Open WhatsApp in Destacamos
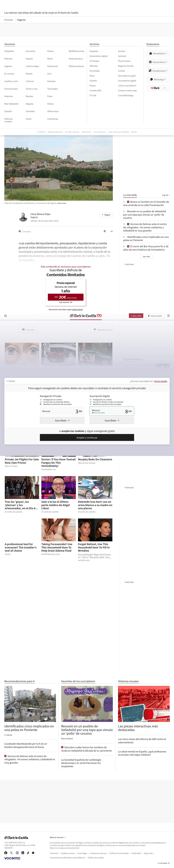The height and width of the screenshot is (868, 174). pos(158,80)
